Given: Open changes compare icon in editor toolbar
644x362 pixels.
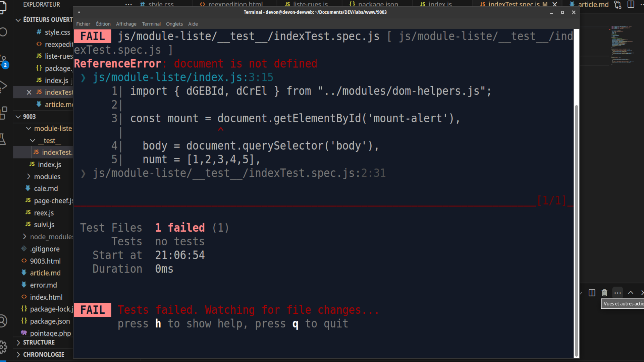Looking at the screenshot, I should pyautogui.click(x=618, y=5).
